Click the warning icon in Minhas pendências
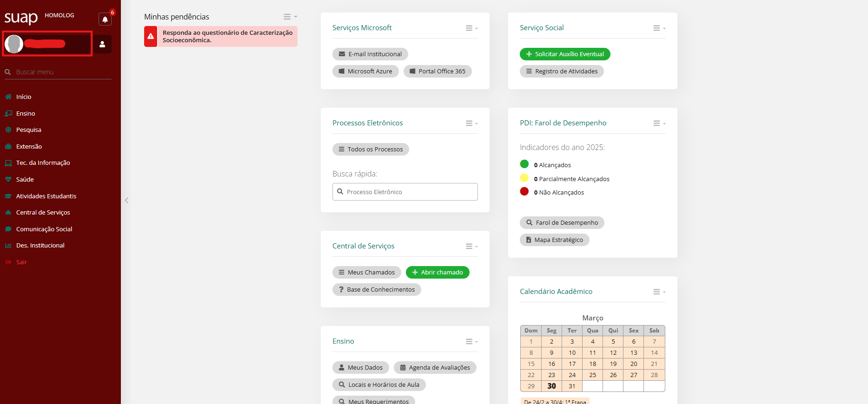Image resolution: width=868 pixels, height=404 pixels. click(151, 36)
